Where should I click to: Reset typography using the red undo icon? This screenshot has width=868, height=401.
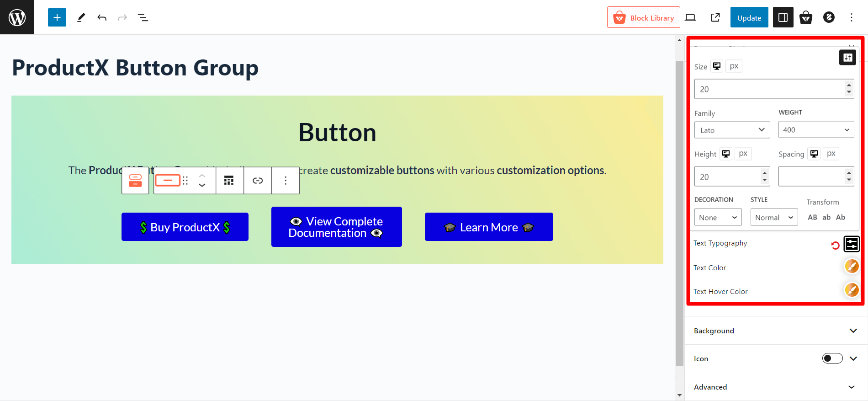click(835, 245)
